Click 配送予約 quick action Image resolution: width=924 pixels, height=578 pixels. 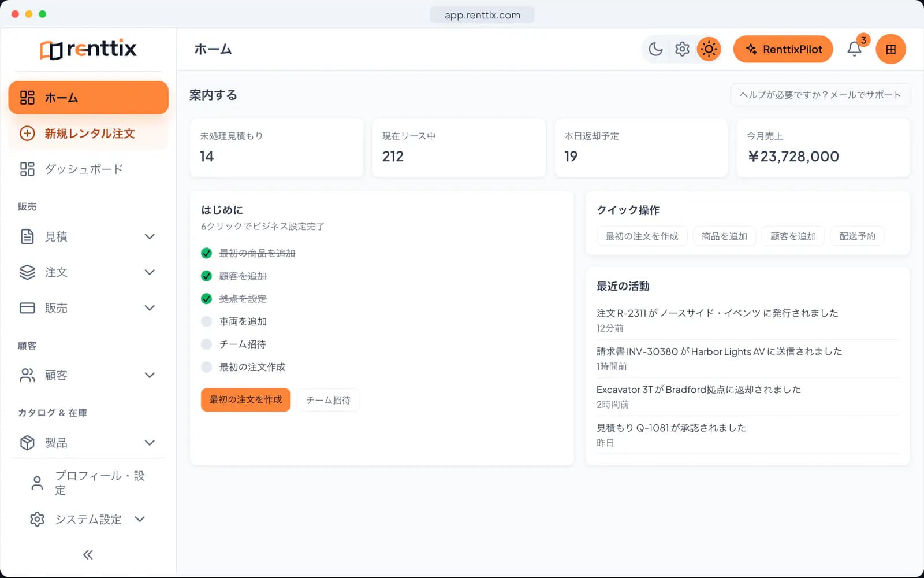pyautogui.click(x=857, y=236)
